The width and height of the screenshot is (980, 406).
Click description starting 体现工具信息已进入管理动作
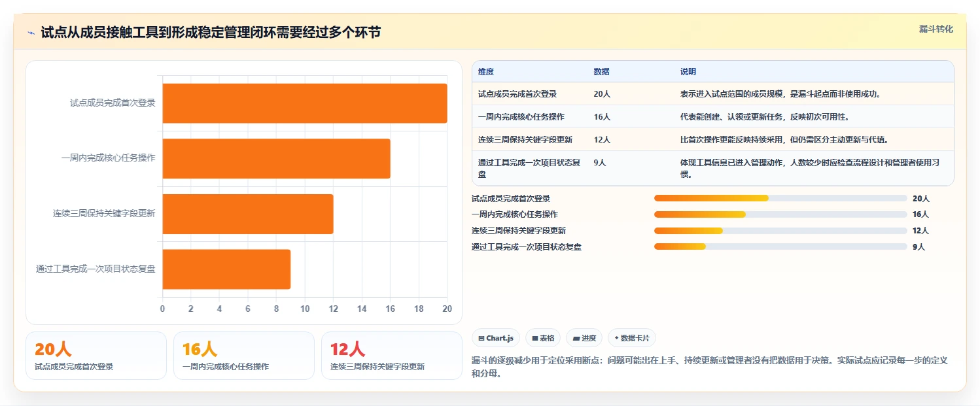(x=810, y=169)
